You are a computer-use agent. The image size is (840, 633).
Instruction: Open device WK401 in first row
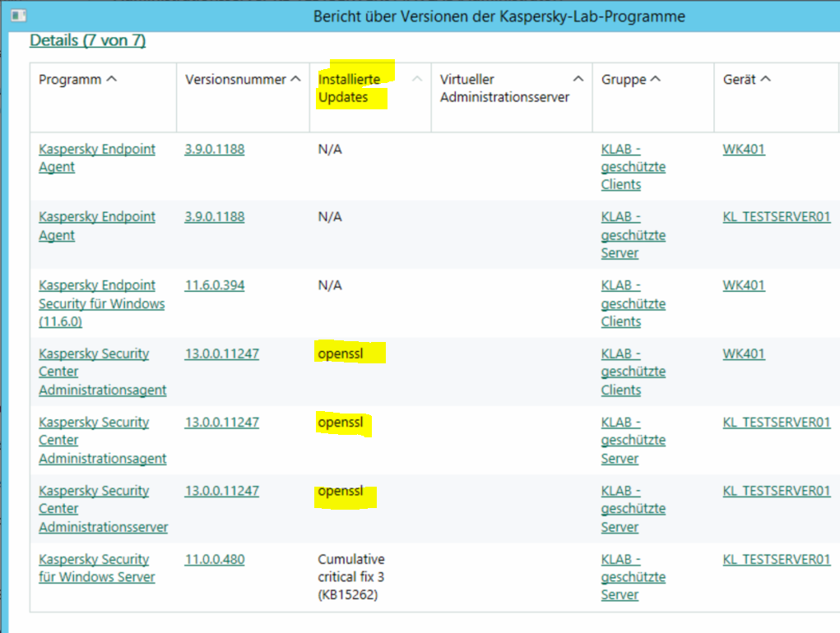click(x=744, y=150)
